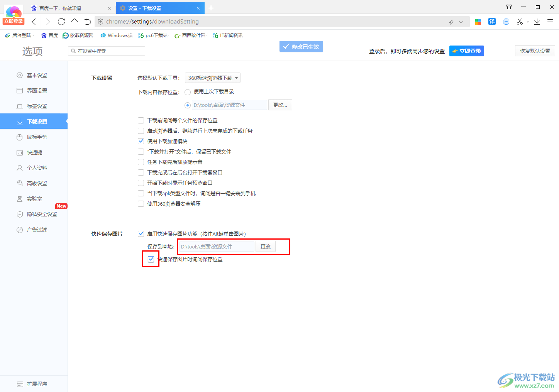
Task: Open 实验室 in sidebar
Action: click(x=34, y=199)
